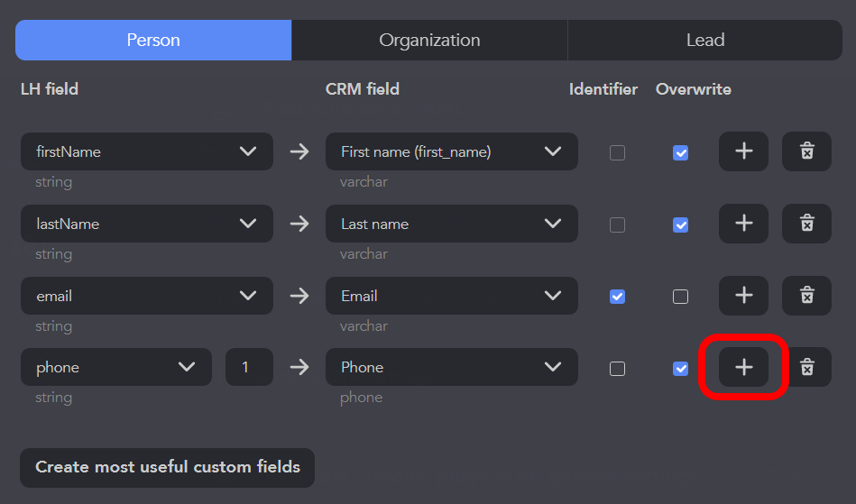Add mapping after lastName row

[743, 223]
